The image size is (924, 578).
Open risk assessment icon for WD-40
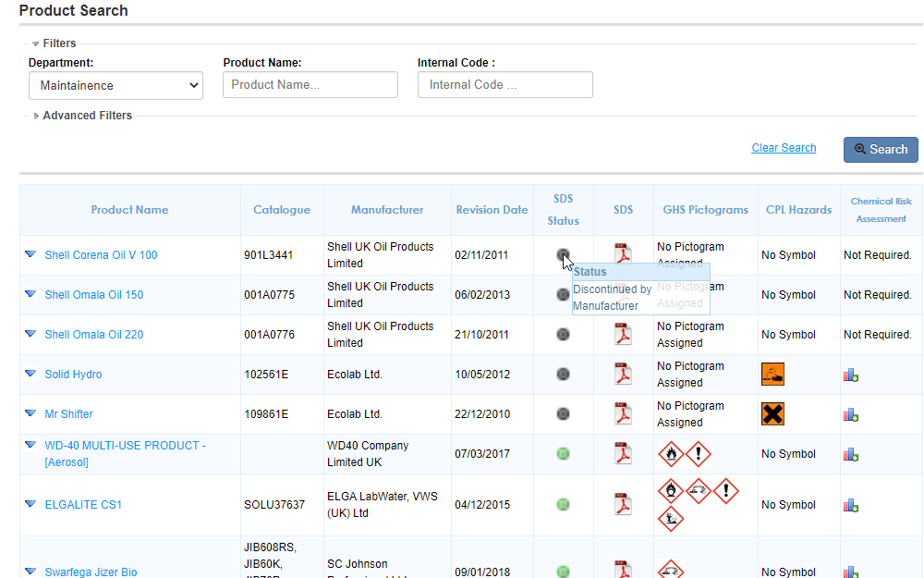850,454
